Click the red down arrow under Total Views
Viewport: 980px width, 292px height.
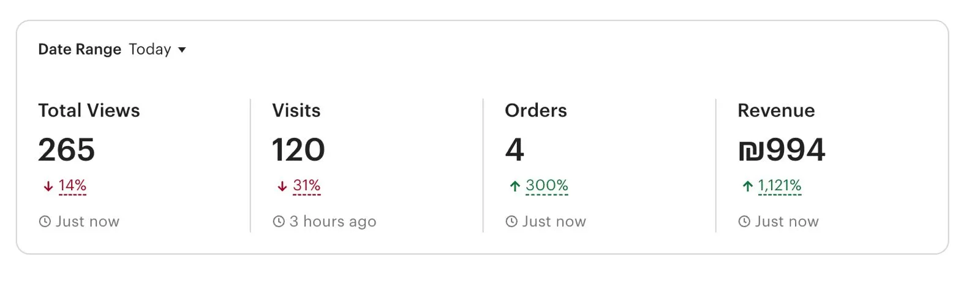(x=48, y=186)
